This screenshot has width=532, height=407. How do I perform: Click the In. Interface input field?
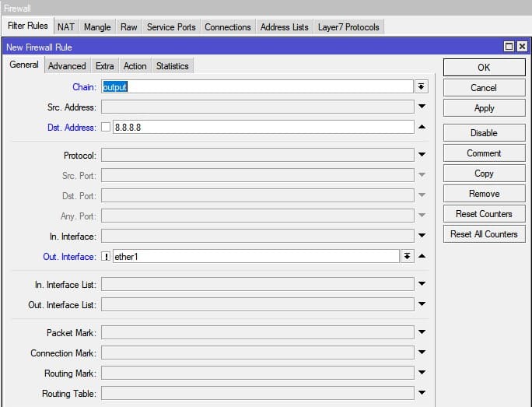[257, 236]
